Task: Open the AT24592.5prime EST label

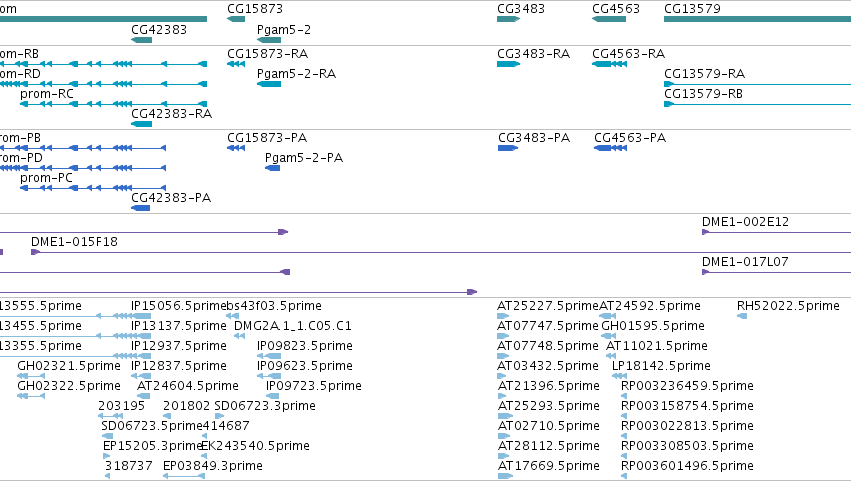Action: [650, 306]
